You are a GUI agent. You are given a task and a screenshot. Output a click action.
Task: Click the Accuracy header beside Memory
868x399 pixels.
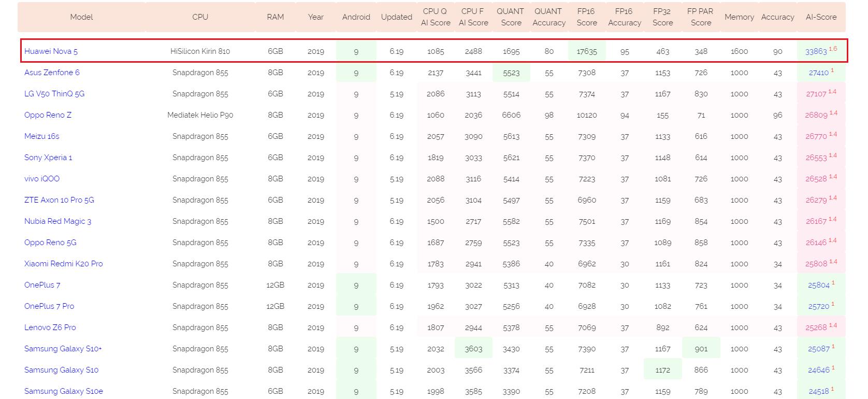[x=778, y=17]
